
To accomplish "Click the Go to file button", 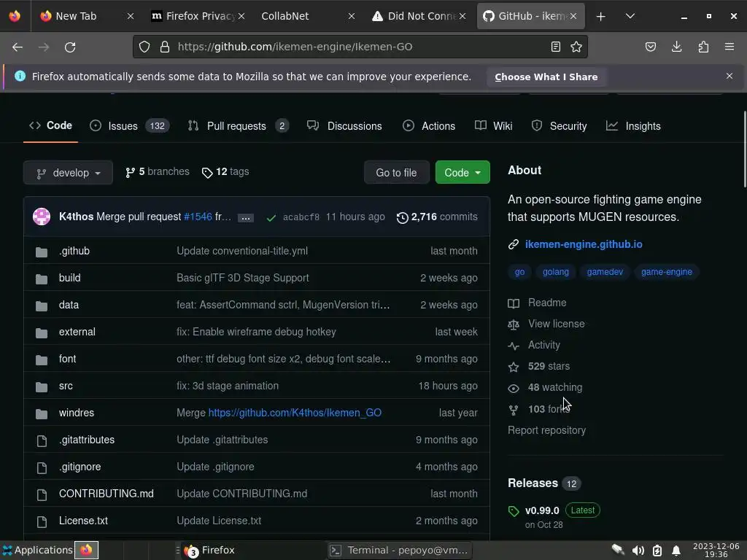I will click(x=396, y=173).
